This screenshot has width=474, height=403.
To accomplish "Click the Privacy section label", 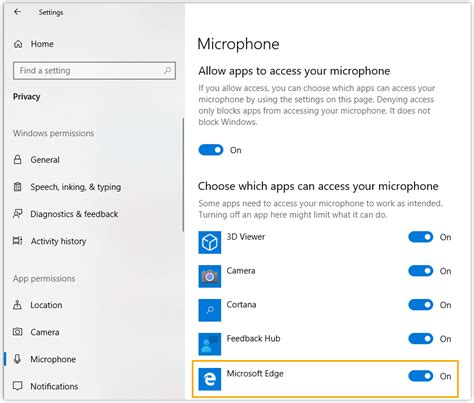I will (x=27, y=97).
